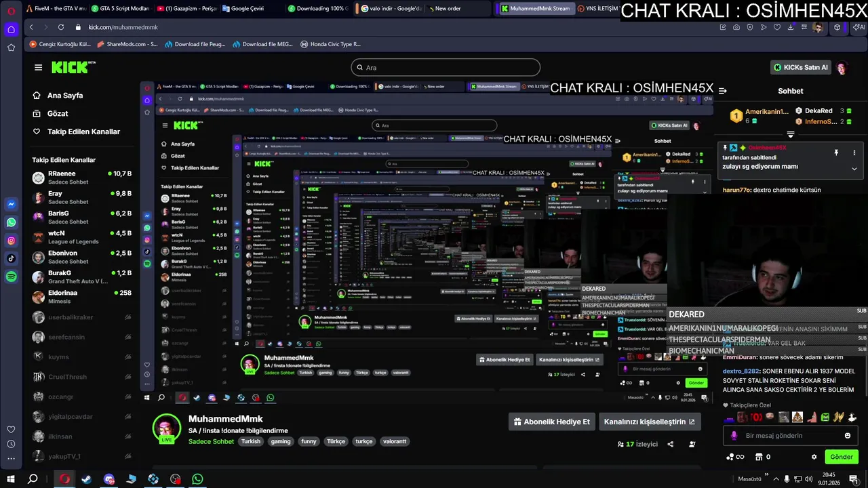Click the MuhammedMmk live avatar
Screen dimensions: 868x488
[x=166, y=428]
